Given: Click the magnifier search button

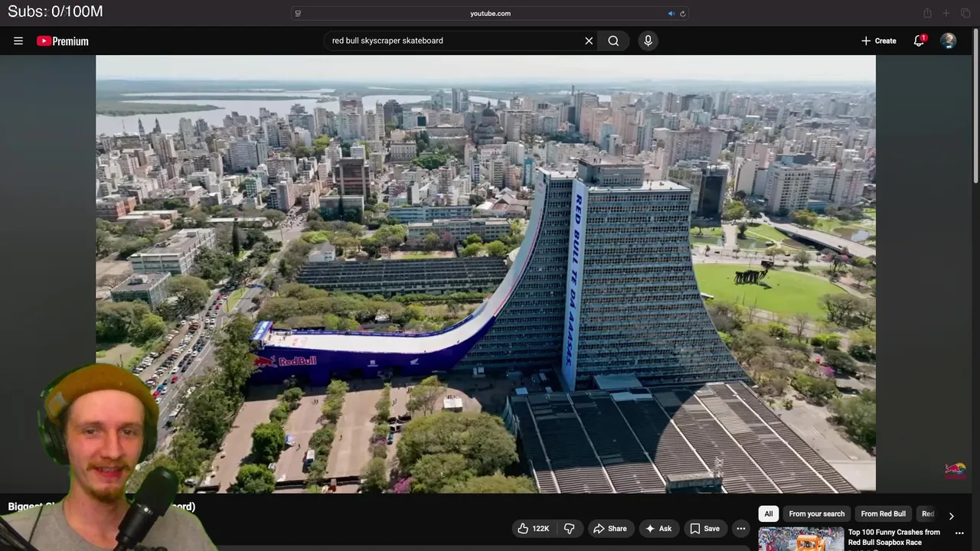Looking at the screenshot, I should pyautogui.click(x=613, y=41).
